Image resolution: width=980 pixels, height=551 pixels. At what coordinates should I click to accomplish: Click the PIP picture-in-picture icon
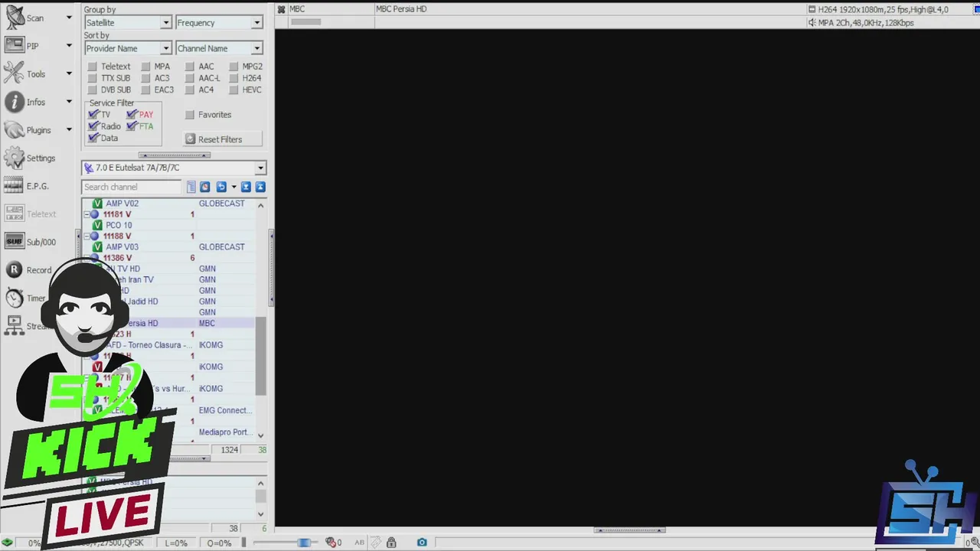[15, 46]
